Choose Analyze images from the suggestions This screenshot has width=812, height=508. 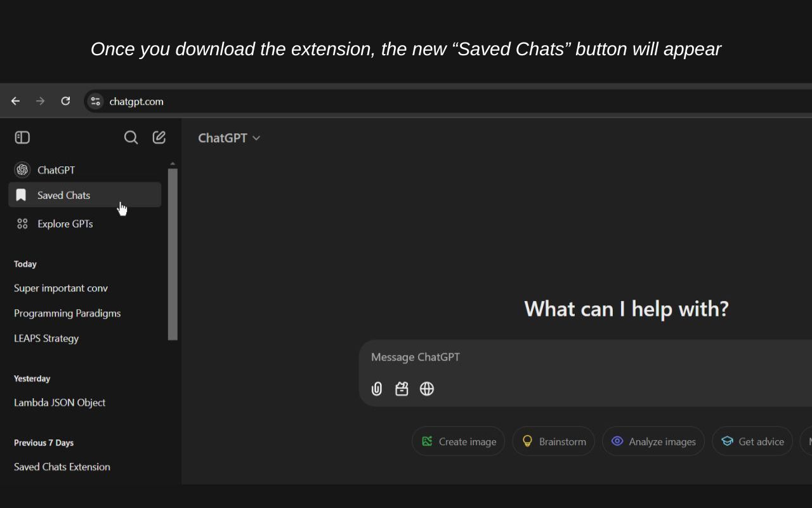pos(653,441)
